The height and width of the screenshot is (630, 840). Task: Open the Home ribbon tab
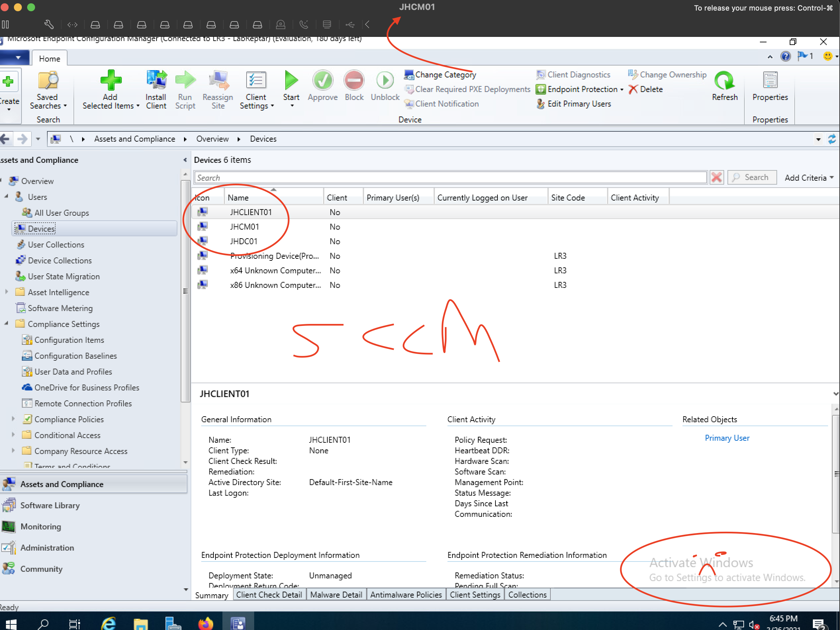49,59
